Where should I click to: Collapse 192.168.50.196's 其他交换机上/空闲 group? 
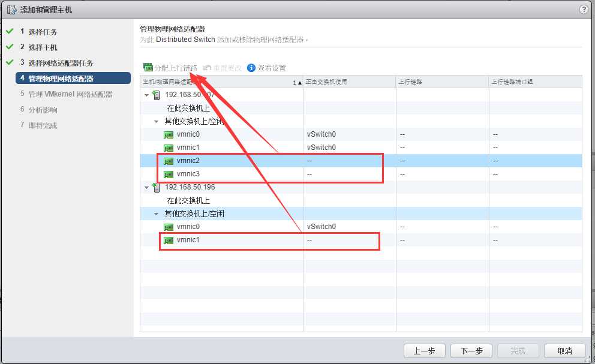coord(156,213)
